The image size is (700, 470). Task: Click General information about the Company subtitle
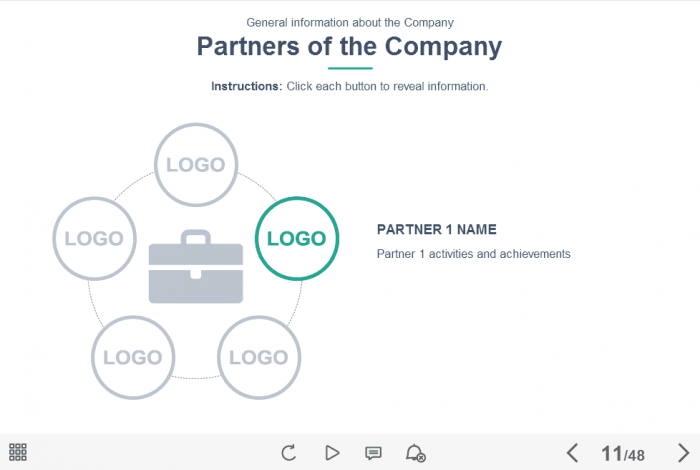(349, 22)
